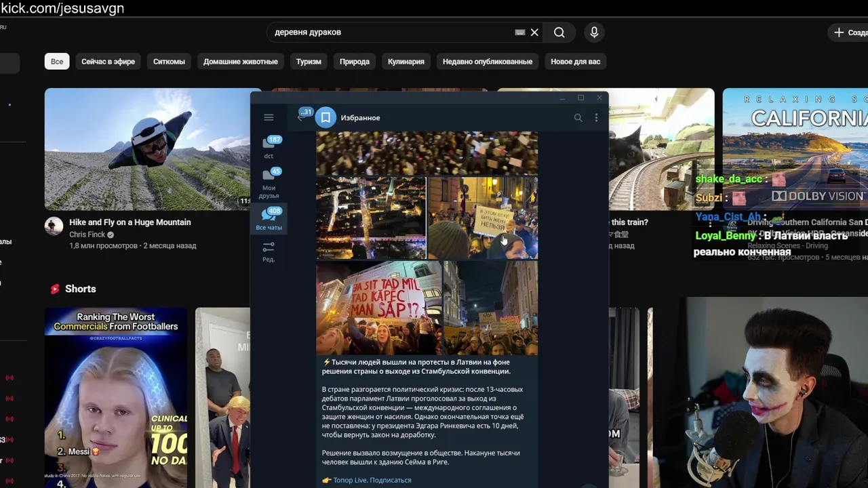Open the Мои друзья folder
868x488 pixels.
(269, 184)
